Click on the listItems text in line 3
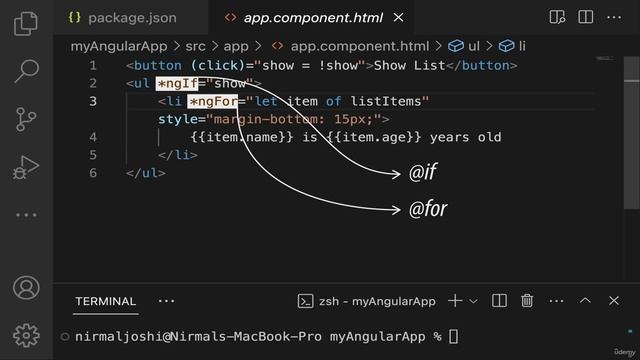Viewport: 640px width, 360px height. [x=386, y=101]
